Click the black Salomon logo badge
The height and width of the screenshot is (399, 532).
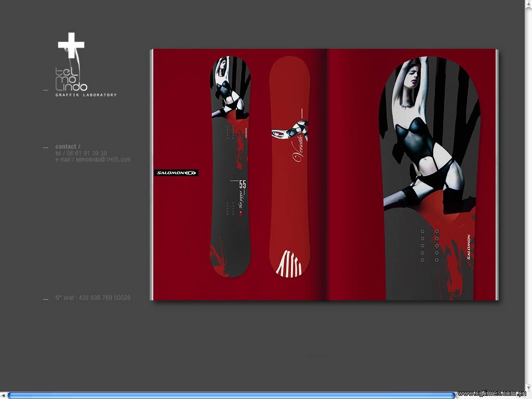pyautogui.click(x=176, y=173)
